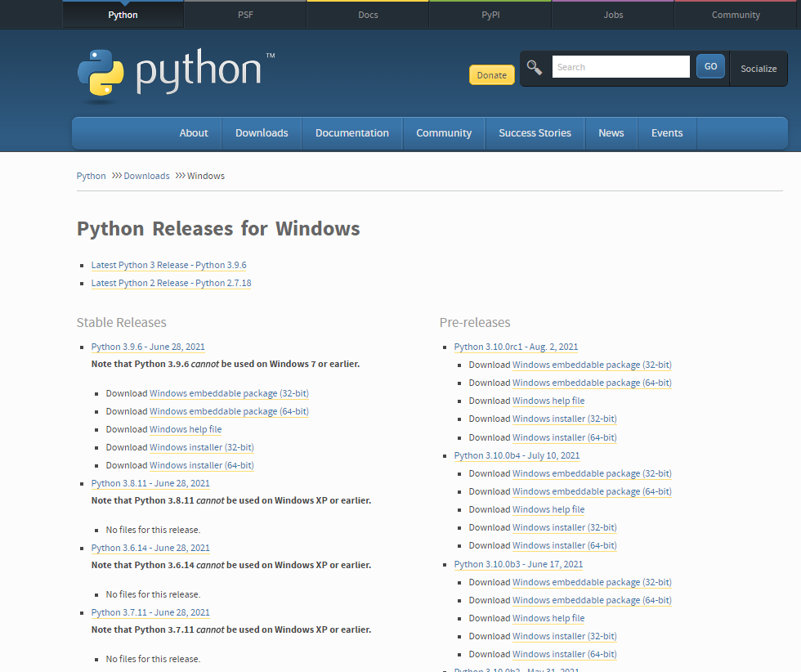The height and width of the screenshot is (672, 801).
Task: Open the Latest Python 3 Release - Python 3.9.6 link
Action: pos(168,265)
